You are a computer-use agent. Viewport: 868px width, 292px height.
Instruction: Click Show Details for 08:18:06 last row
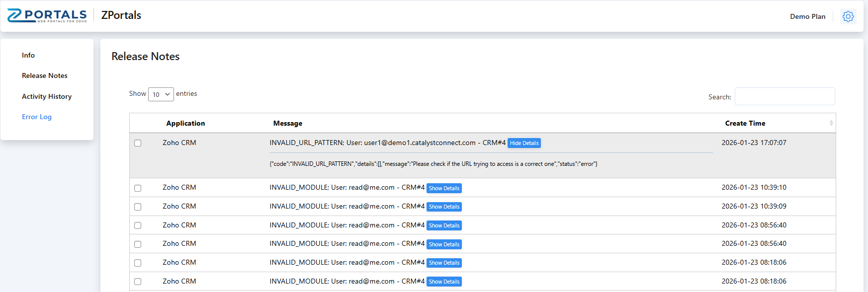[444, 282]
